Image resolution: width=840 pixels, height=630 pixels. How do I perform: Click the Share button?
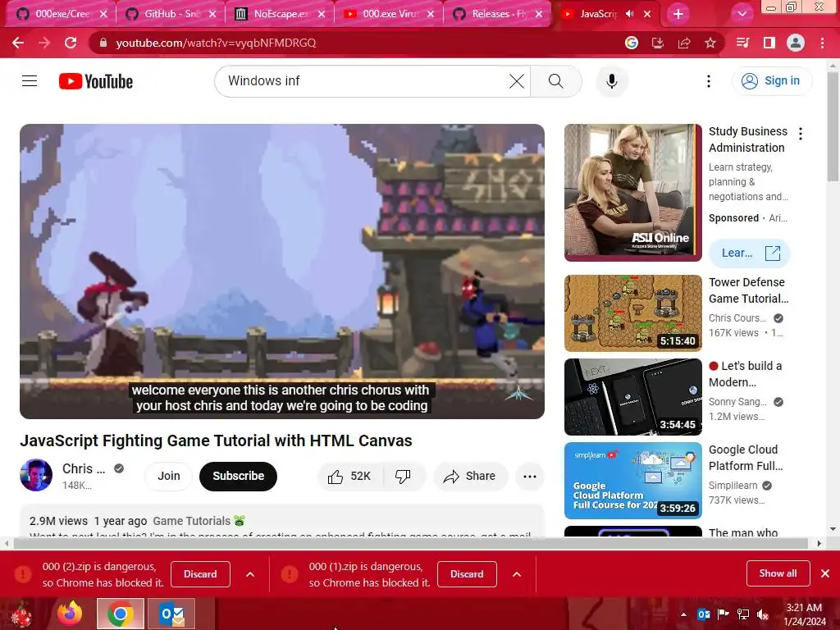coord(470,477)
